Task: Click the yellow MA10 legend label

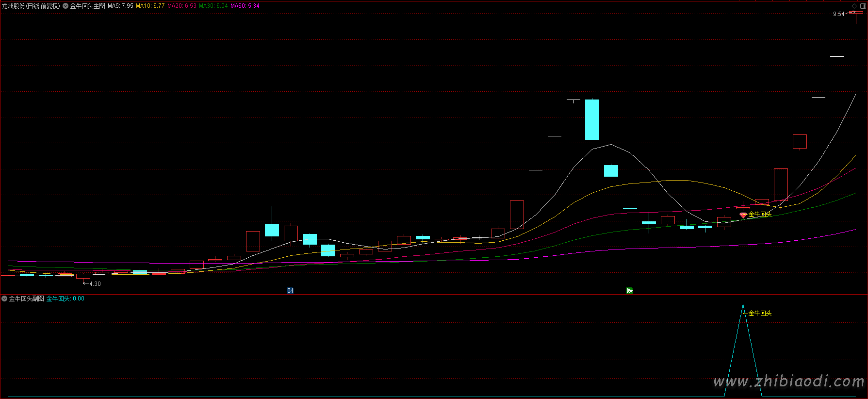Action: click(150, 6)
